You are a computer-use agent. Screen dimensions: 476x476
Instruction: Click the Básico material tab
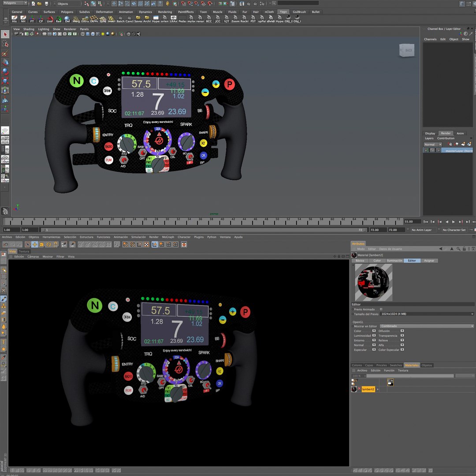tap(360, 260)
